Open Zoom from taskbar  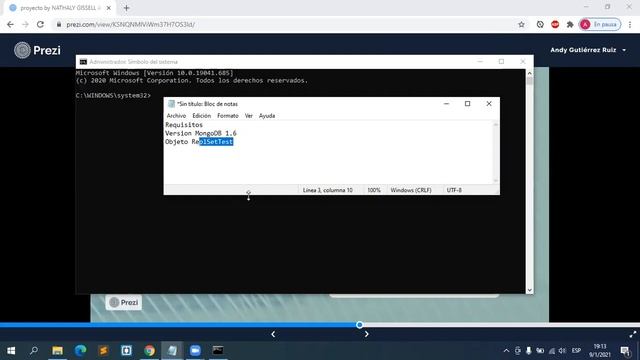pos(195,350)
